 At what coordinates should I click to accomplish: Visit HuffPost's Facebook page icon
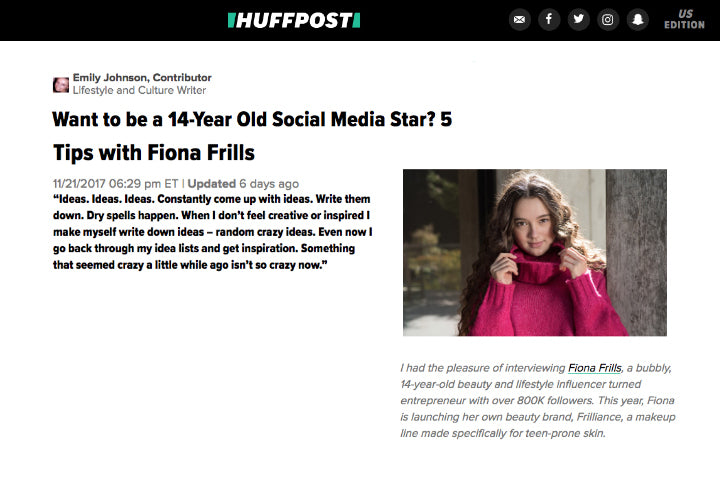pos(549,20)
